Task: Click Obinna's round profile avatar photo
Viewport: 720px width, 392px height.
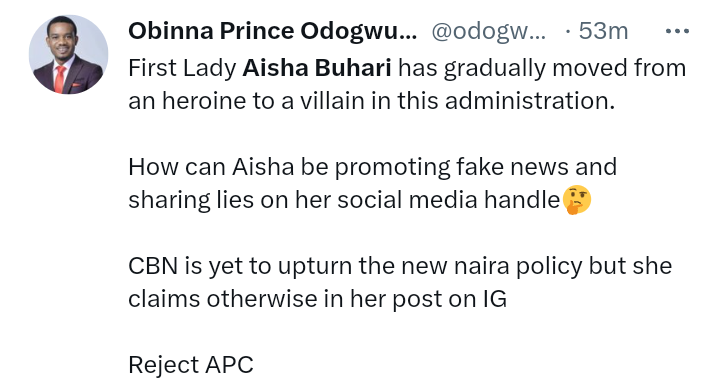Action: pos(68,55)
